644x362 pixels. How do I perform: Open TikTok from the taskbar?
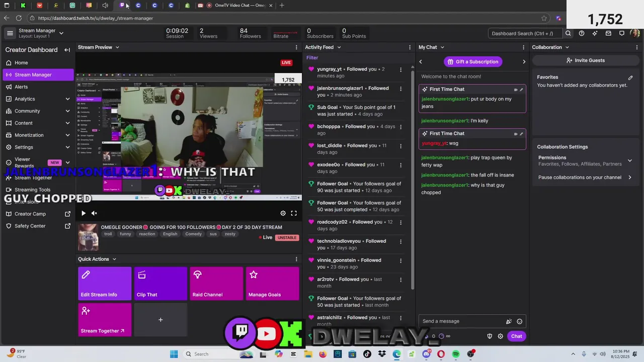[x=367, y=354]
